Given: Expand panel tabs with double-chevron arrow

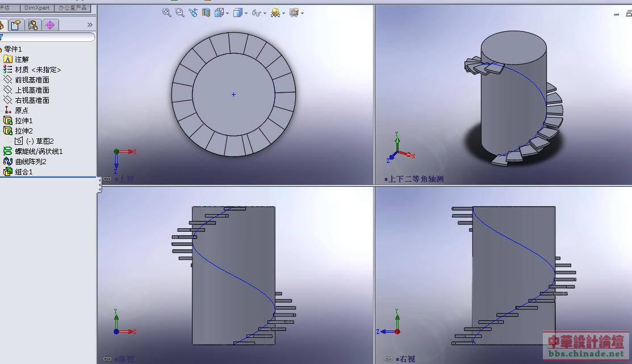Looking at the screenshot, I should point(90,25).
